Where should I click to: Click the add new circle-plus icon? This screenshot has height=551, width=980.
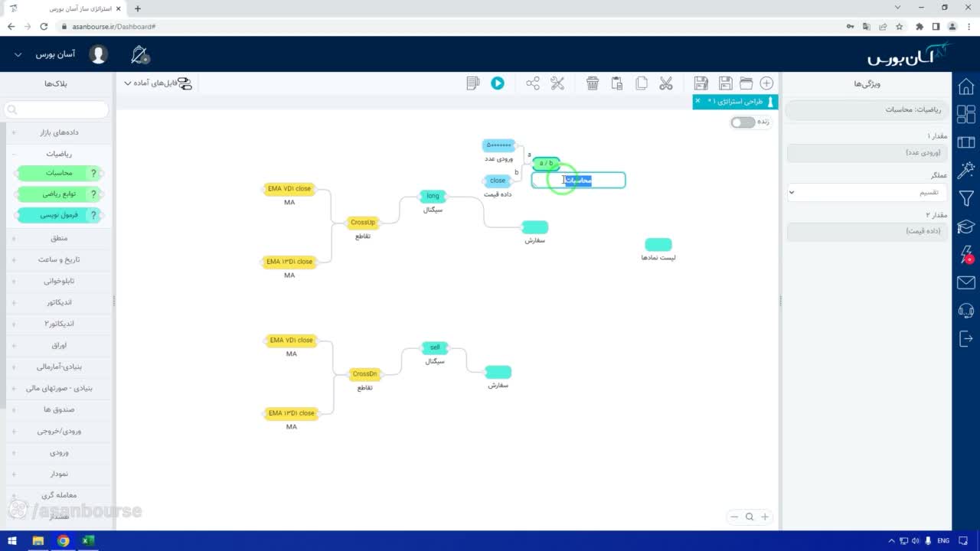click(x=766, y=83)
